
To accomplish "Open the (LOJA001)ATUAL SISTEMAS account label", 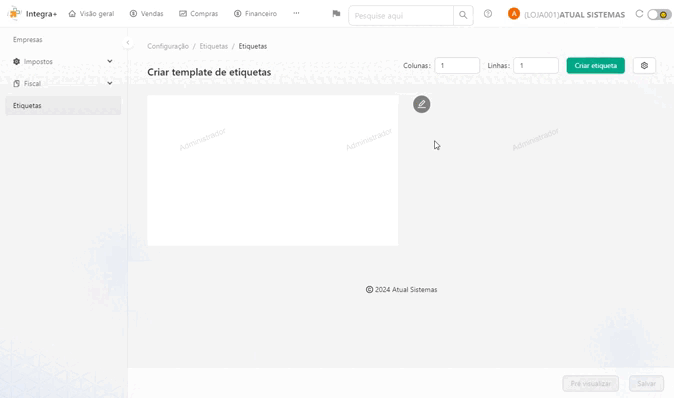I will (x=574, y=15).
